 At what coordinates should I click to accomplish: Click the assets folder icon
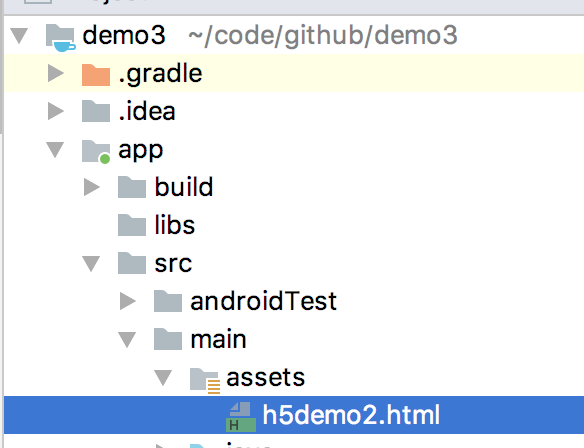pos(205,380)
